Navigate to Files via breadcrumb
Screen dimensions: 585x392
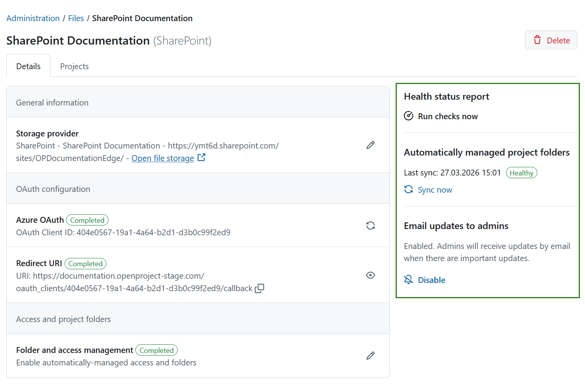pyautogui.click(x=76, y=18)
